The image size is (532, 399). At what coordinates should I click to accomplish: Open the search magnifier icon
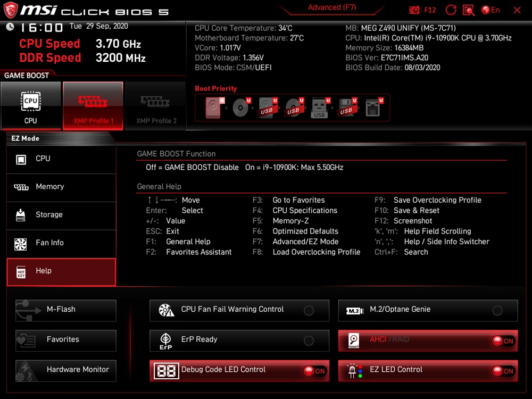[469, 10]
